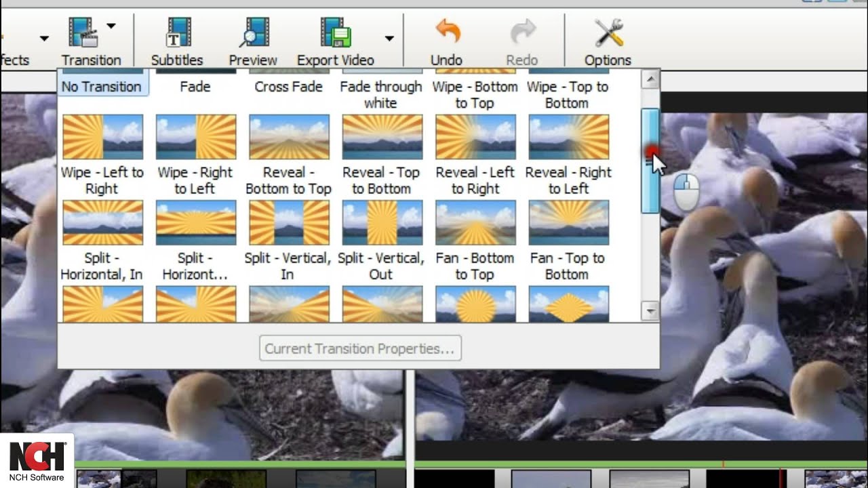
Task: Click the sunburst circle transition thumbnail
Action: pos(476,304)
